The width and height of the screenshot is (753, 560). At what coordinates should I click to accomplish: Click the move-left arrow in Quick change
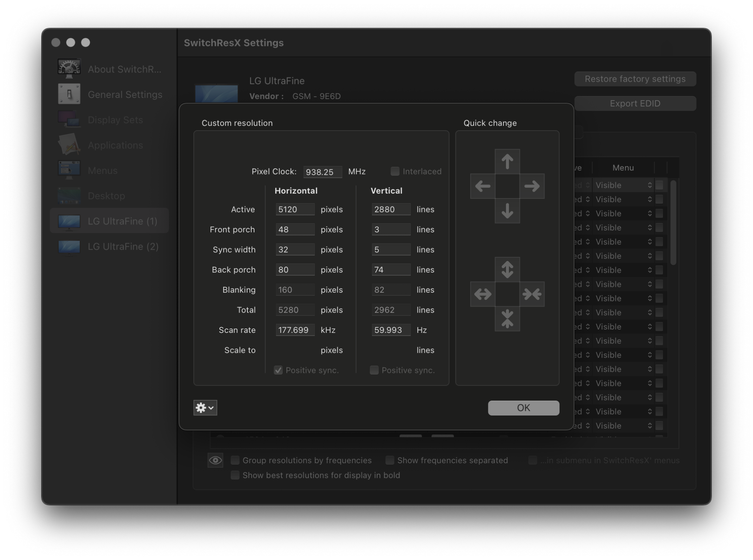pyautogui.click(x=483, y=186)
